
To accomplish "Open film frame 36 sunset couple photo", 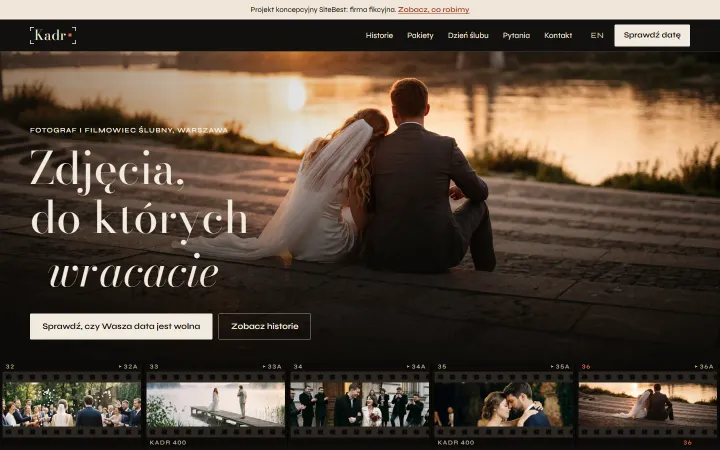I will [x=647, y=404].
